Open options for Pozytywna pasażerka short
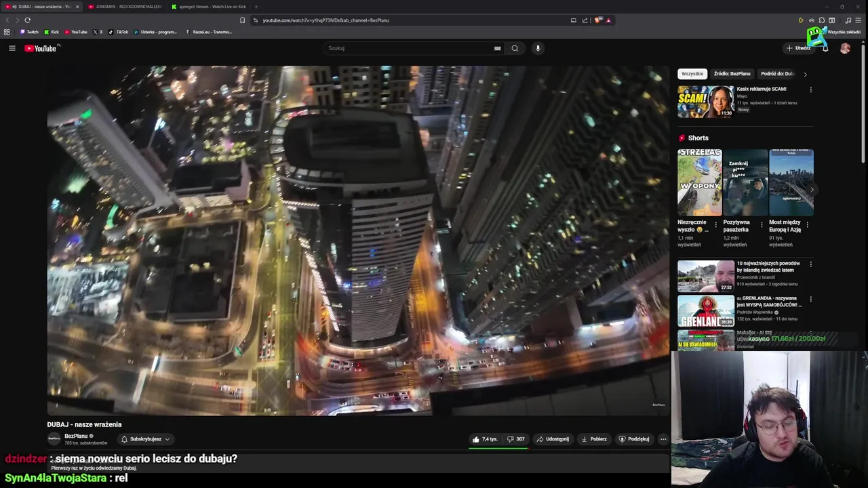This screenshot has height=488, width=868. (762, 224)
